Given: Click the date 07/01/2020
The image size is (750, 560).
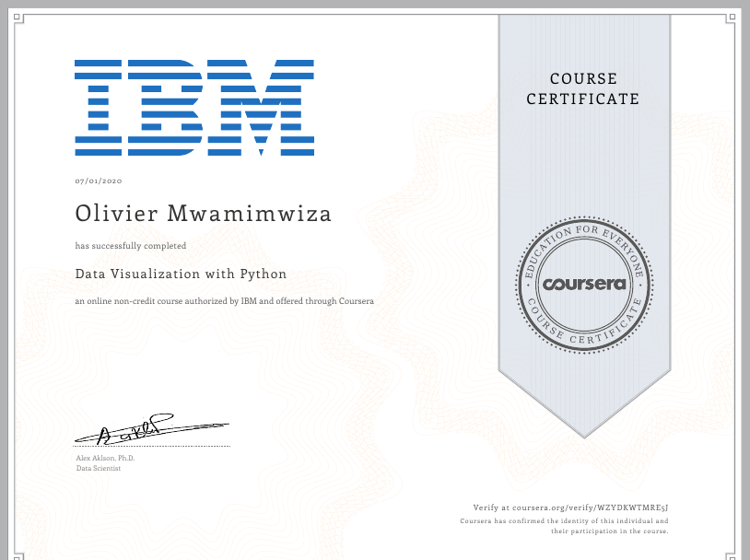Looking at the screenshot, I should (99, 181).
